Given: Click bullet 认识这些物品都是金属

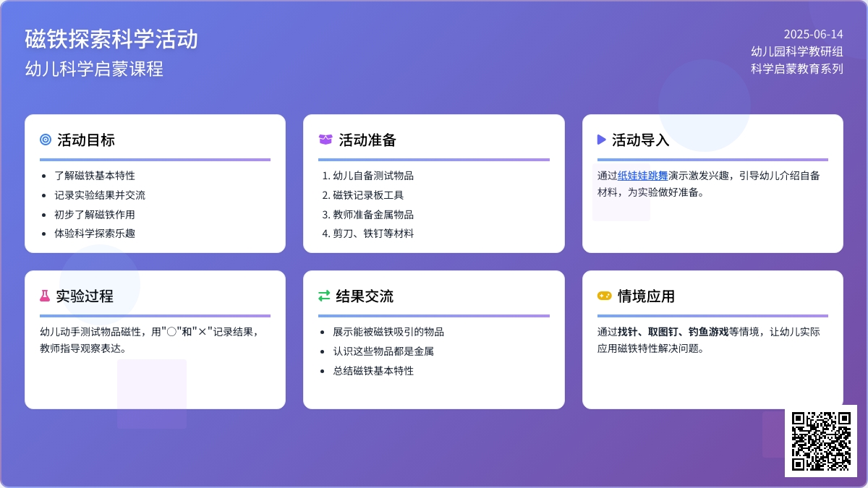Looking at the screenshot, I should (383, 351).
